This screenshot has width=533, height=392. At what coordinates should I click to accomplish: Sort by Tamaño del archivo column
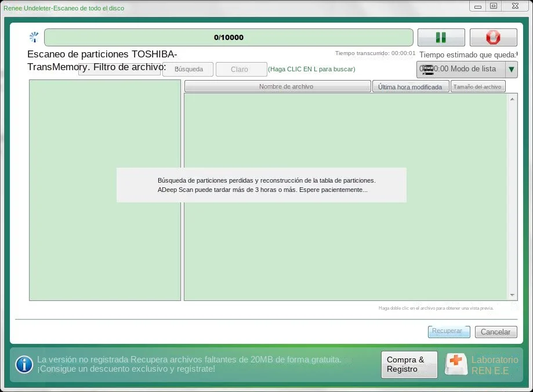point(477,86)
